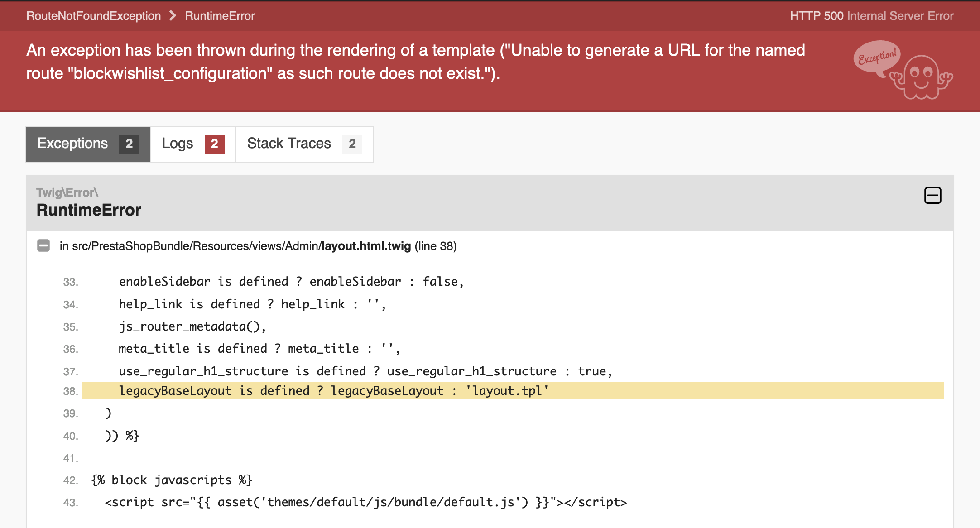Image resolution: width=980 pixels, height=528 pixels.
Task: Open the Stack Traces tab
Action: pyautogui.click(x=289, y=144)
